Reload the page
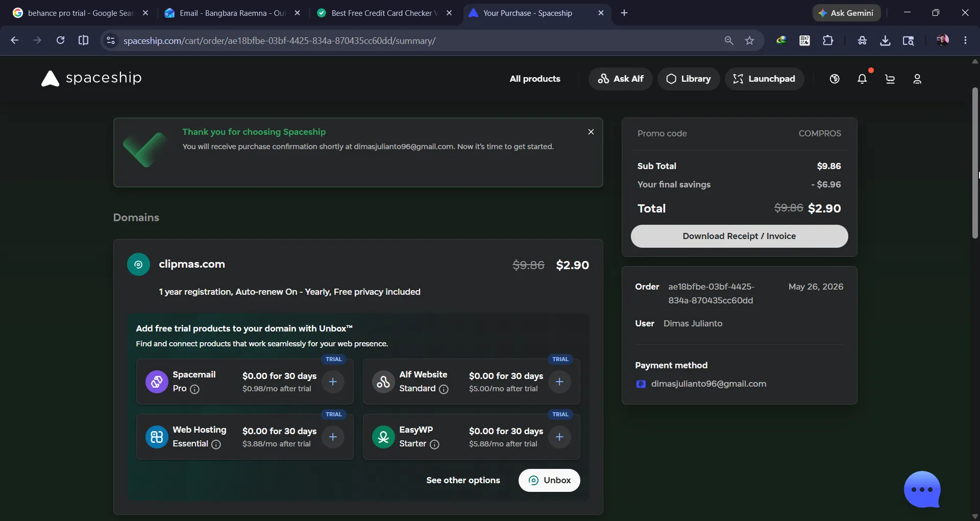Screen dimensions: 980x521 [x=60, y=40]
